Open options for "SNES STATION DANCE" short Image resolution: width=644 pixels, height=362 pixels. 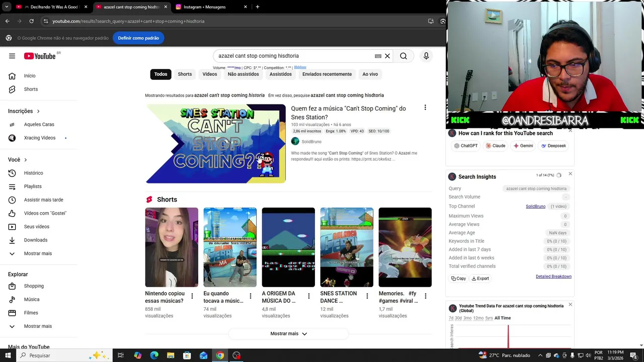(367, 296)
